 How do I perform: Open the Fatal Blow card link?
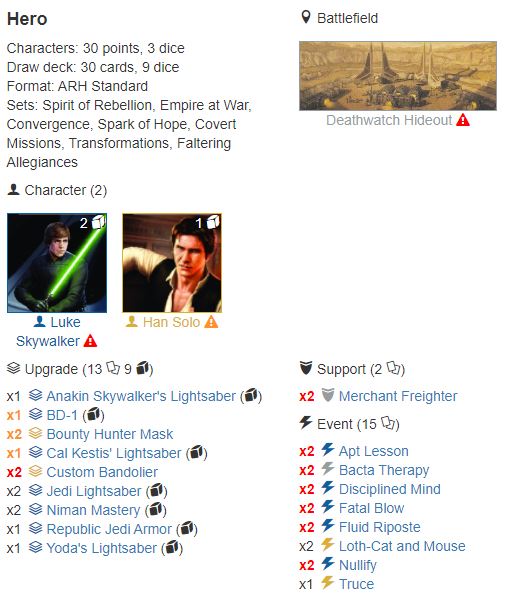pos(371,508)
